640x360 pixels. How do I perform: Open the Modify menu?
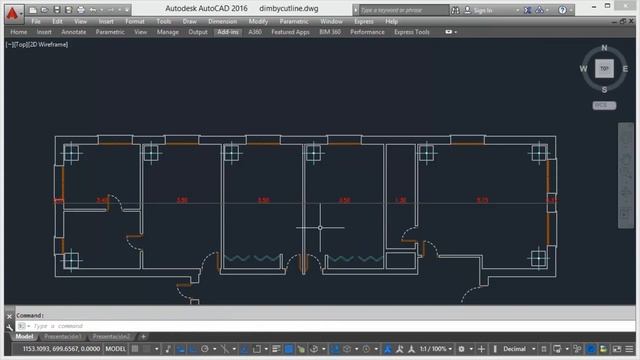pyautogui.click(x=258, y=21)
